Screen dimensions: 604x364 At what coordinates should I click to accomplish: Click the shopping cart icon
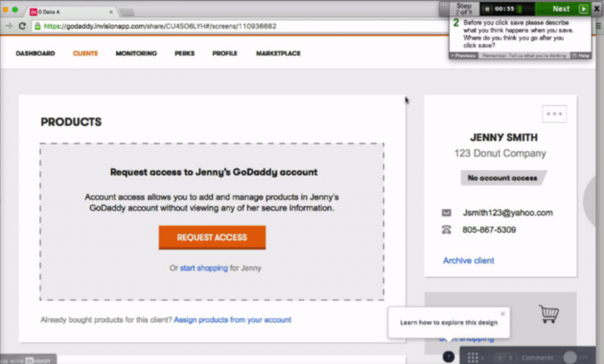[x=549, y=314]
